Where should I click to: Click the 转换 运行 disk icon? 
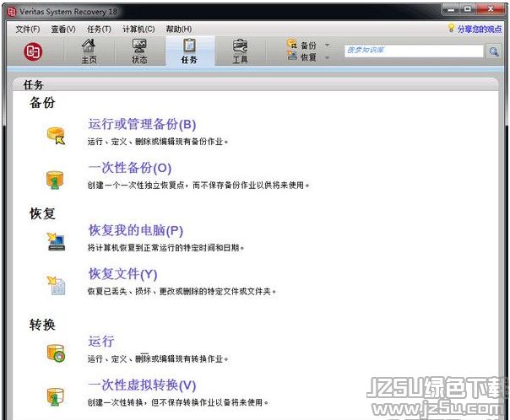[56, 353]
